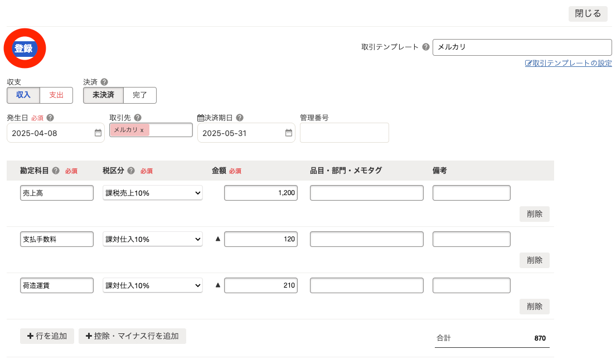Click inside the 管理番号 input field
Viewport: 616px width, 364px height.
(x=344, y=133)
